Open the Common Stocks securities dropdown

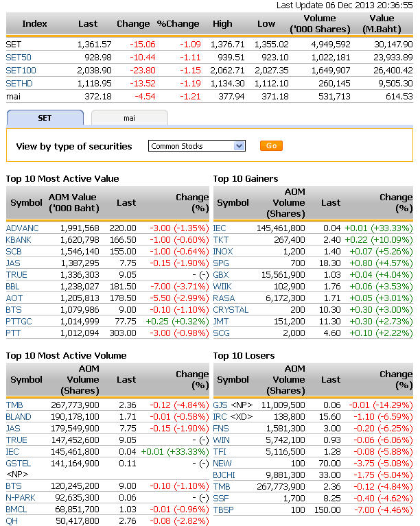[196, 146]
